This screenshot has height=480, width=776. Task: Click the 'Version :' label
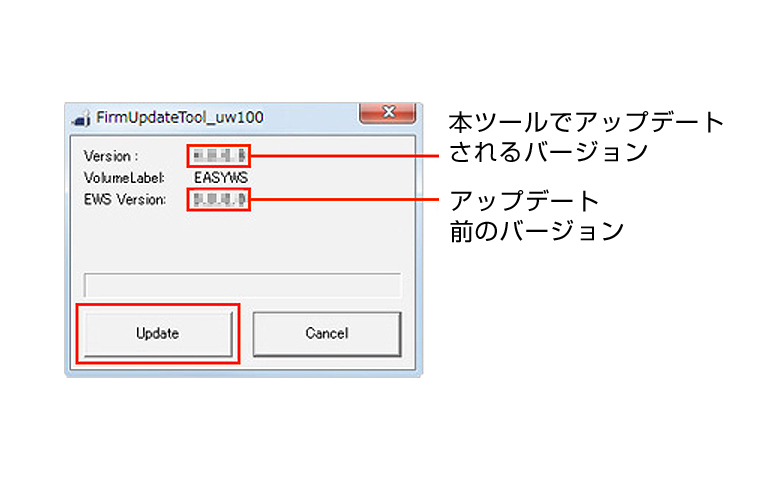coord(111,156)
